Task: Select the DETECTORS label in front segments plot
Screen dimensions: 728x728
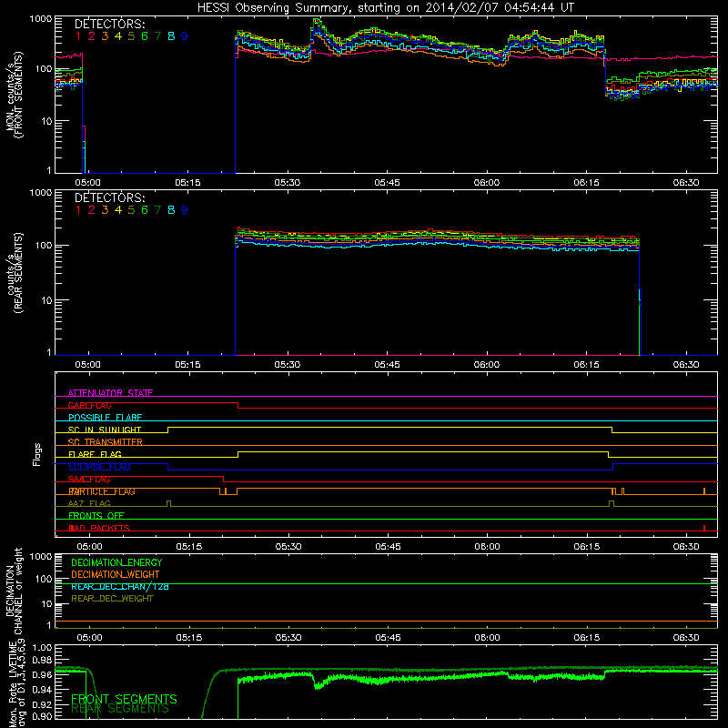Action: coord(109,24)
